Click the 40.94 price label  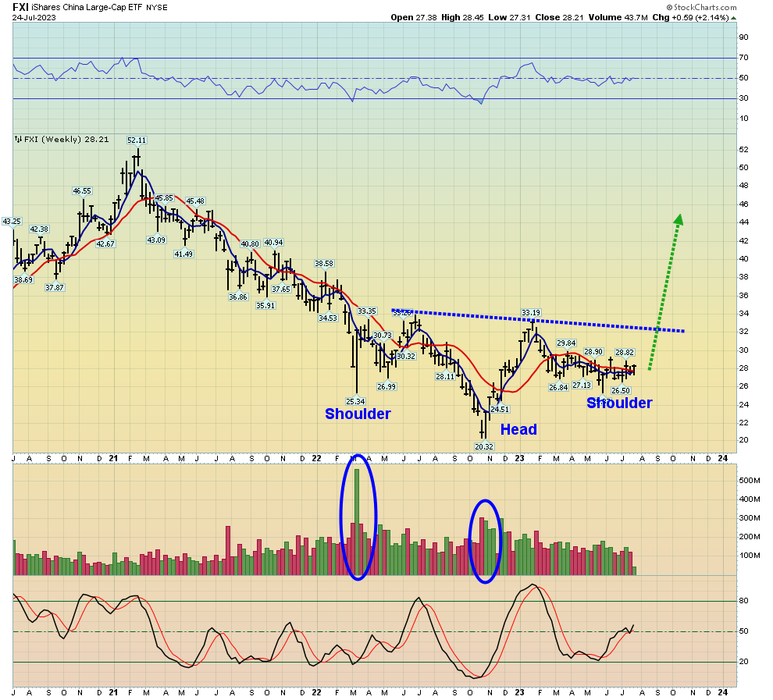click(x=273, y=243)
